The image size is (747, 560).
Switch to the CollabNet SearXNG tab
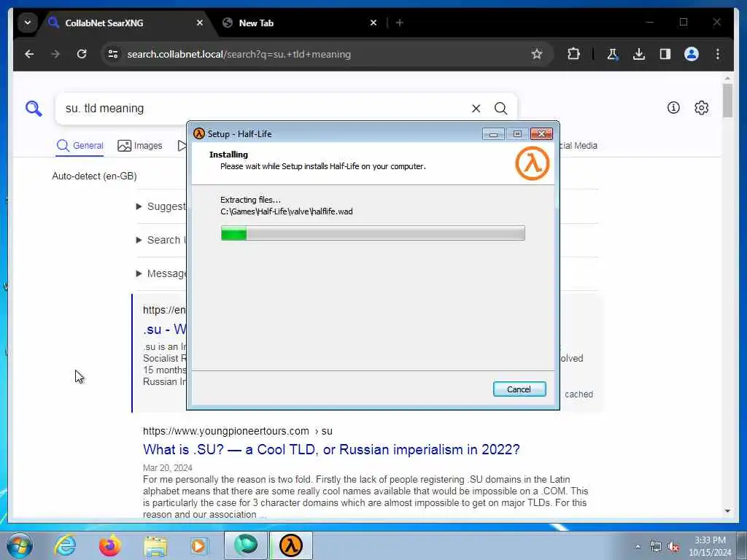(124, 23)
